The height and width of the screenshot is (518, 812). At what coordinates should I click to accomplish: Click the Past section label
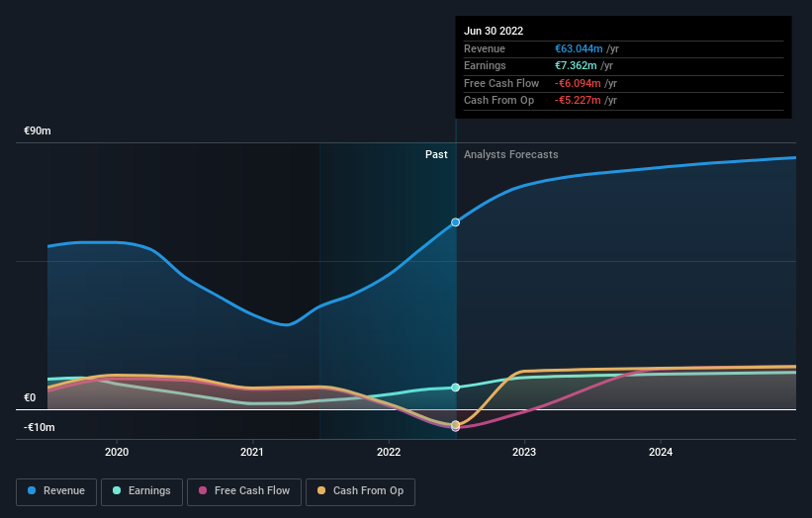click(436, 155)
